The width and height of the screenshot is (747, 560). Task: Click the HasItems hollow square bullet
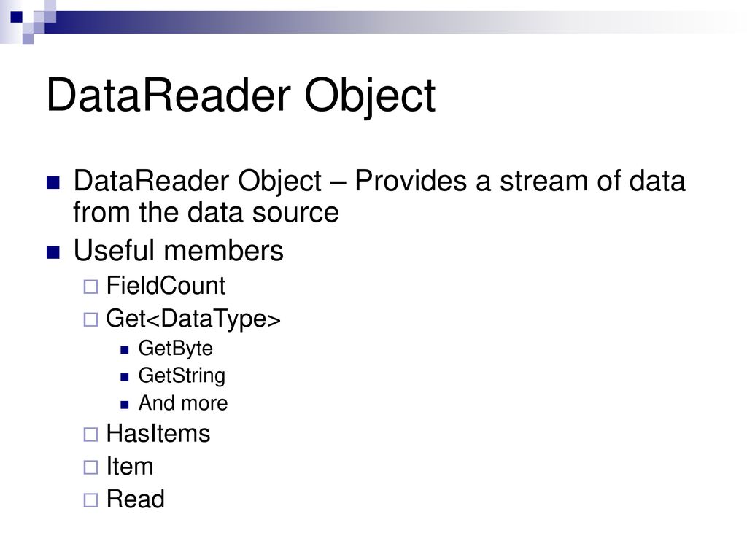[90, 435]
